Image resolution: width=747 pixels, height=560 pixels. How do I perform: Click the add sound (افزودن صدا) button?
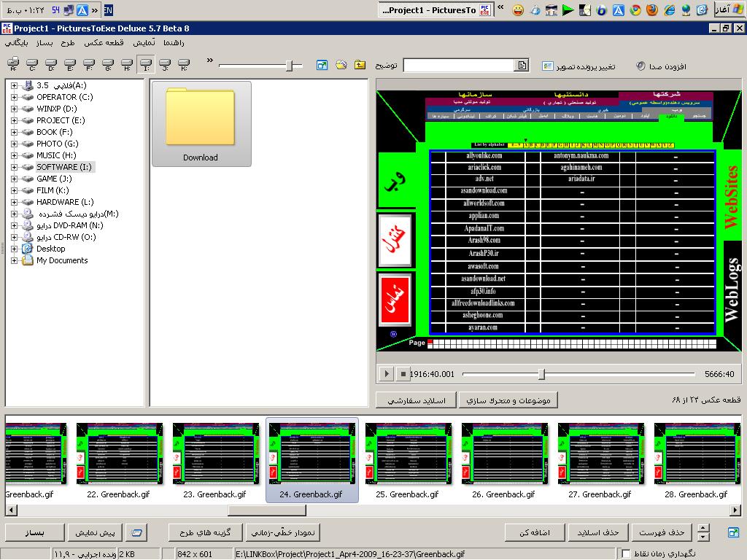pyautogui.click(x=661, y=66)
